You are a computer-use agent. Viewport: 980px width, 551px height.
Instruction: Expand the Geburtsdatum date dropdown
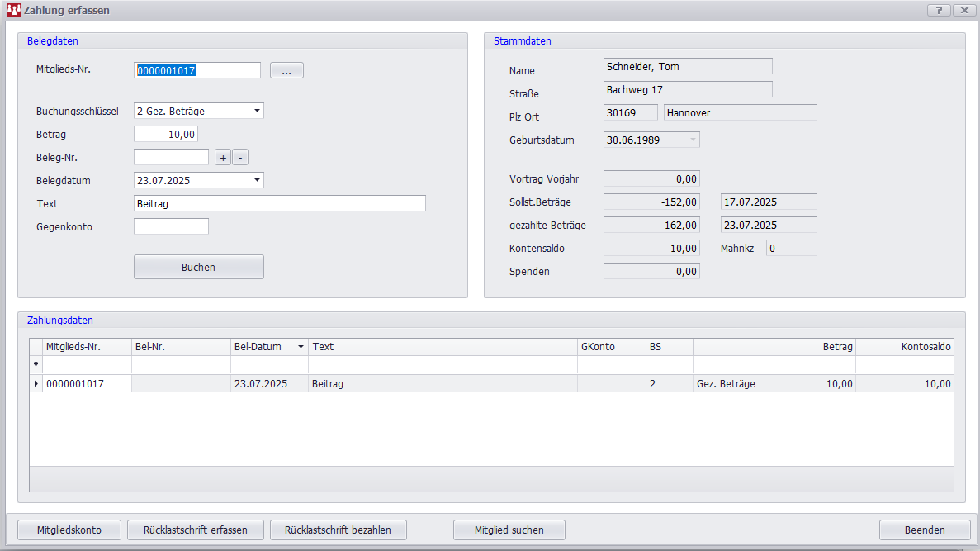click(x=692, y=140)
